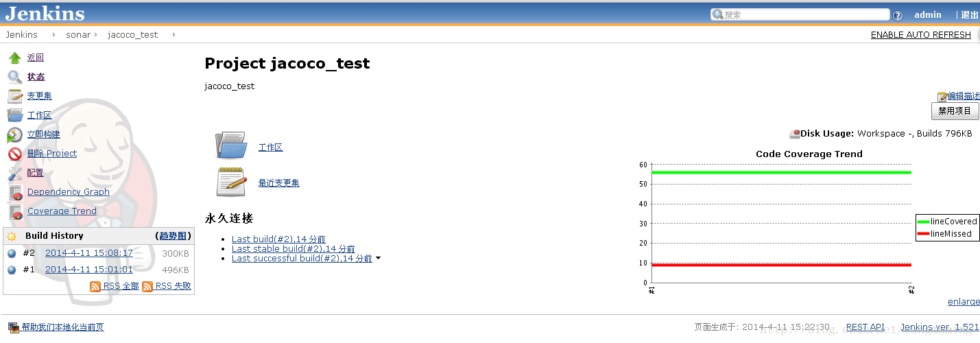
Task: Click ENABLE AUTO REFRESH link
Action: click(921, 35)
